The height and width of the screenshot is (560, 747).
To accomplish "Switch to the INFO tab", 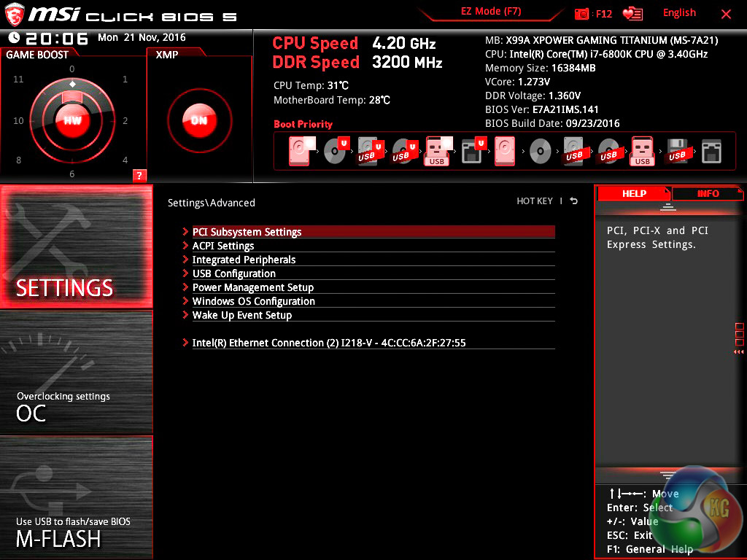I will [x=708, y=193].
